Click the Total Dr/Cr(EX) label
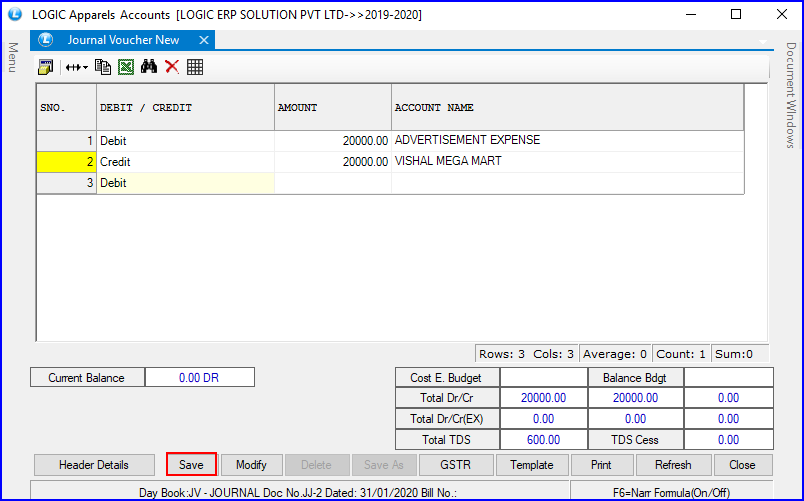This screenshot has width=804, height=501. click(x=447, y=419)
